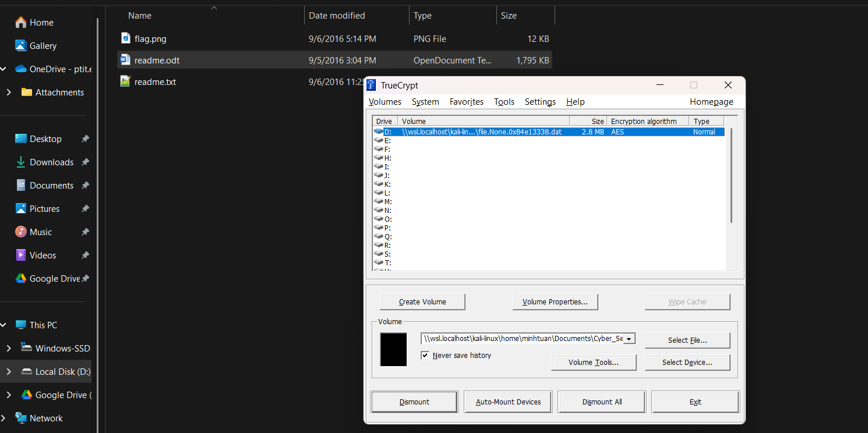The image size is (868, 433).
Task: Expand the Google Drive drive tree node
Action: [8, 395]
